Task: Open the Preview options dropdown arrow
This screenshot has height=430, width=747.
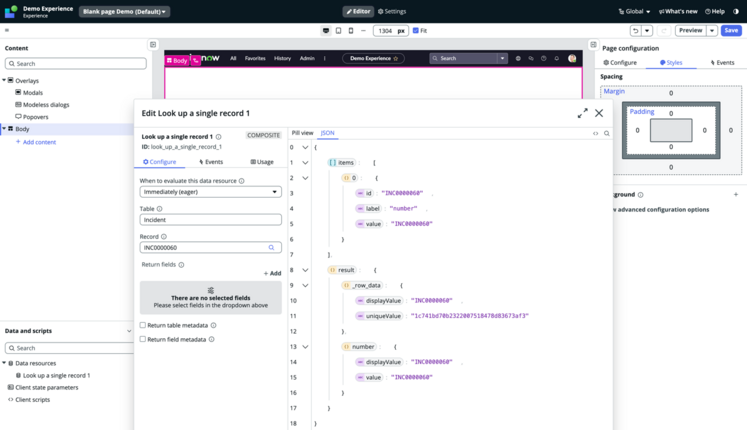Action: click(712, 30)
